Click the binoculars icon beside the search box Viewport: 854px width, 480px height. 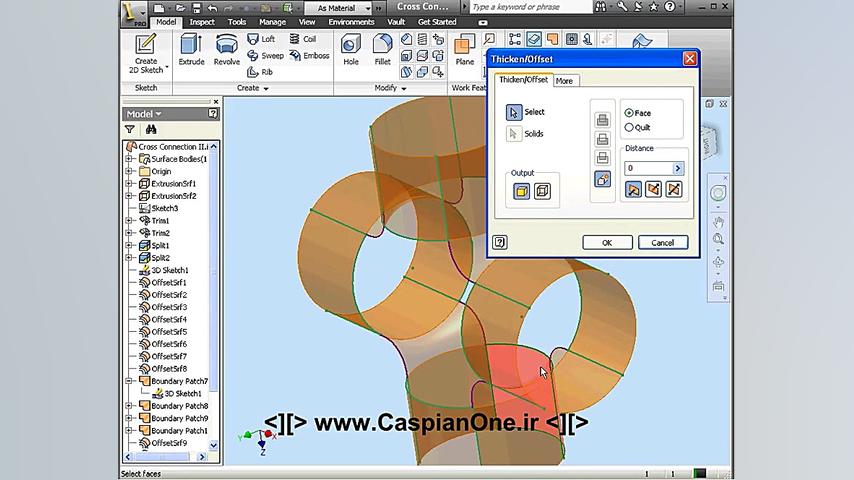click(601, 7)
